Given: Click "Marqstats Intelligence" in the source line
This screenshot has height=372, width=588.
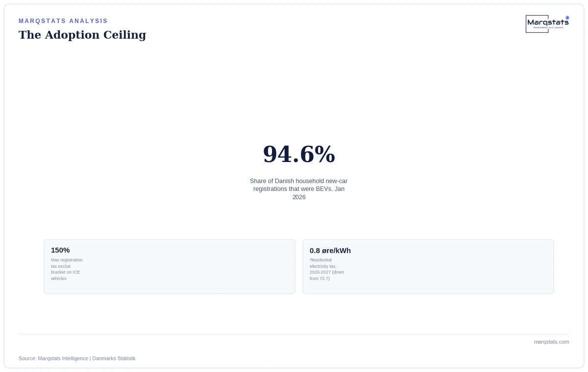Looking at the screenshot, I should tap(63, 358).
